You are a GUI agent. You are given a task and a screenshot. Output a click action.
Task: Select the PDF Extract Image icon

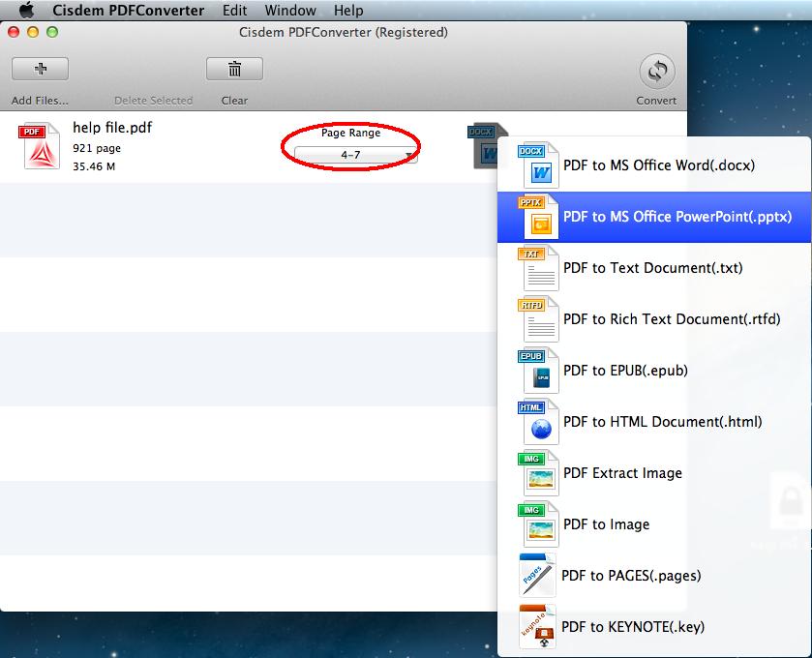tap(542, 473)
